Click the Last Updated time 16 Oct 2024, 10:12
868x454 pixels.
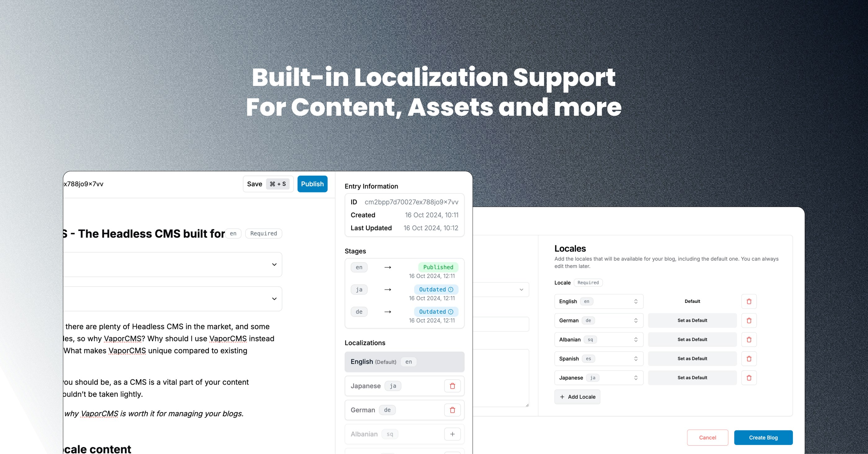pyautogui.click(x=431, y=228)
